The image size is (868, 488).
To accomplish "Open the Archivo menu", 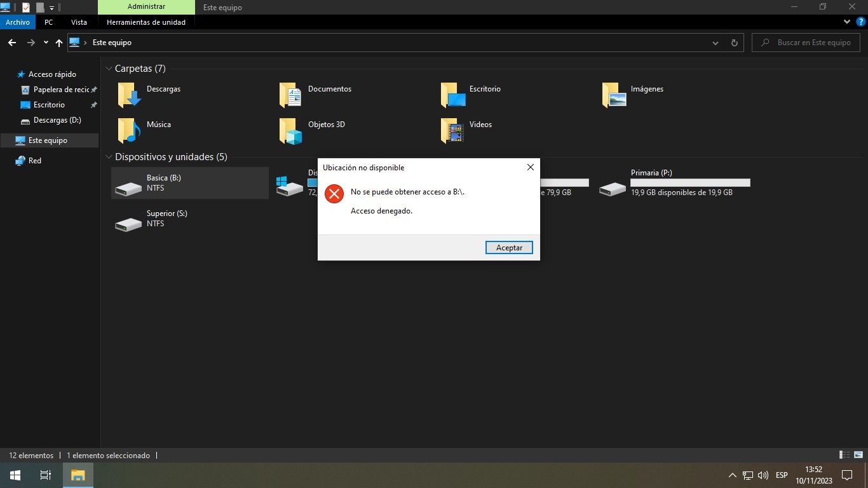I will coord(17,22).
